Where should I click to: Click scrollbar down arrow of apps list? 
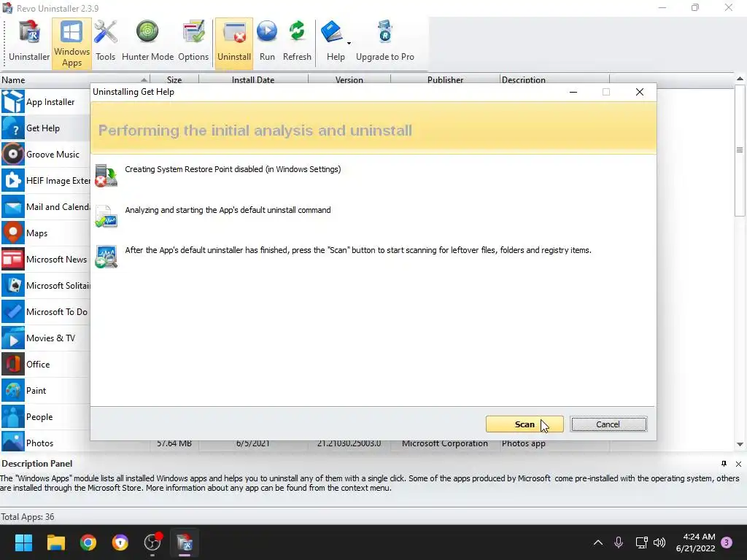tap(740, 444)
